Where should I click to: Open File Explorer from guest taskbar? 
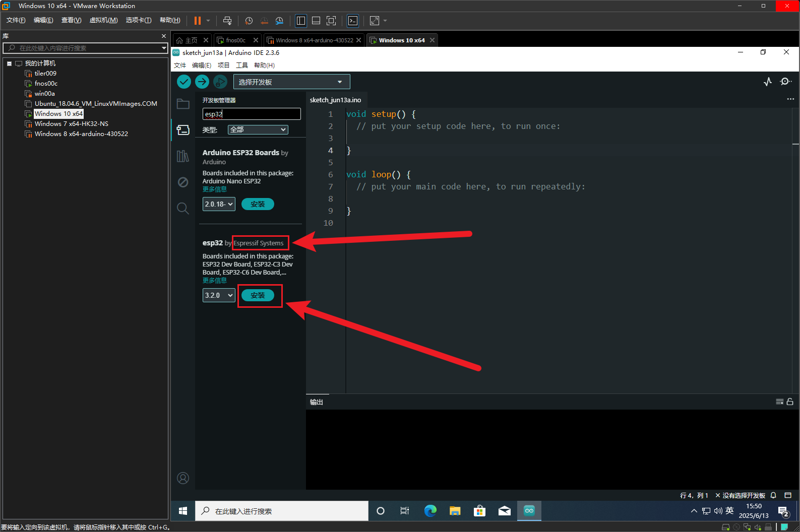(x=455, y=511)
